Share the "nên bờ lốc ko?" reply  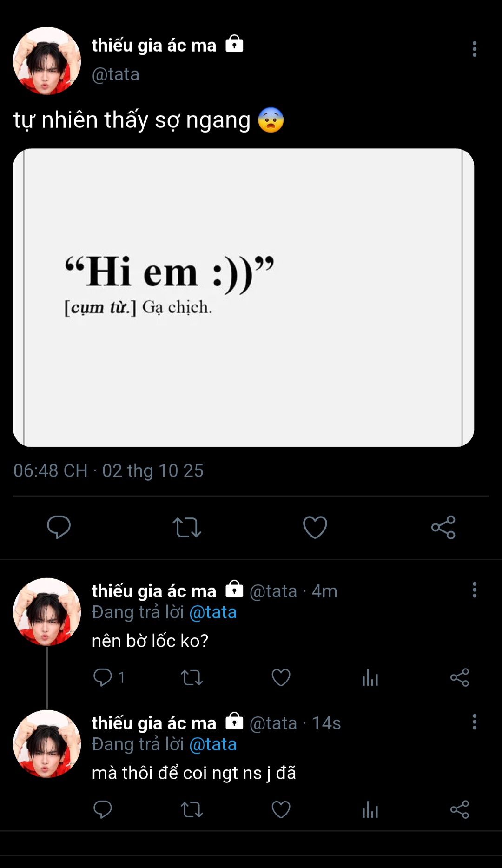click(x=459, y=677)
